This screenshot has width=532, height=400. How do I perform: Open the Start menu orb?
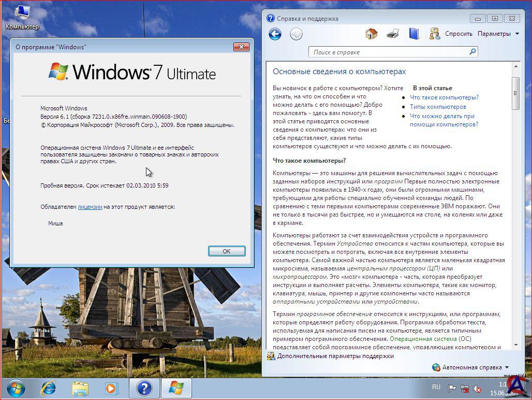tap(16, 388)
